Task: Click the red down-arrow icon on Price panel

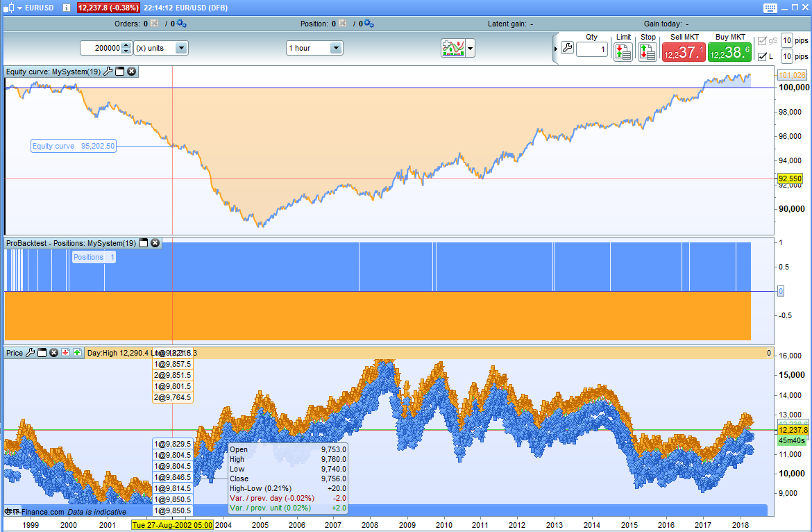Action: [65, 353]
